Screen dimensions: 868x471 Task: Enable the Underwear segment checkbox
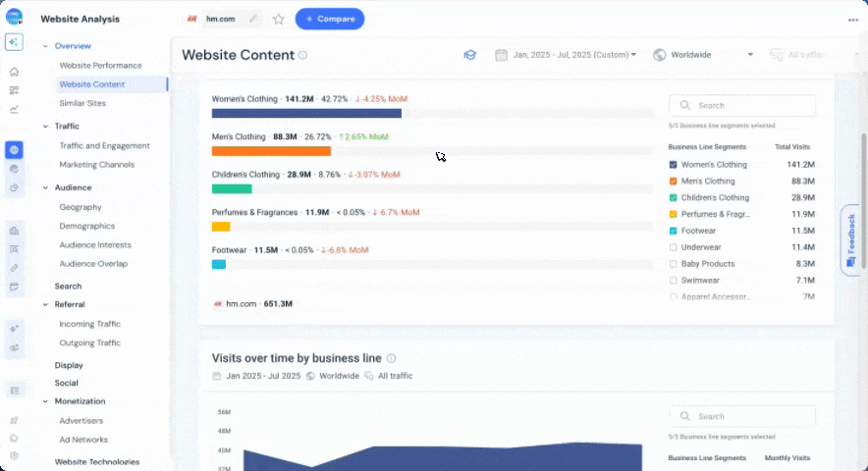[x=673, y=247]
